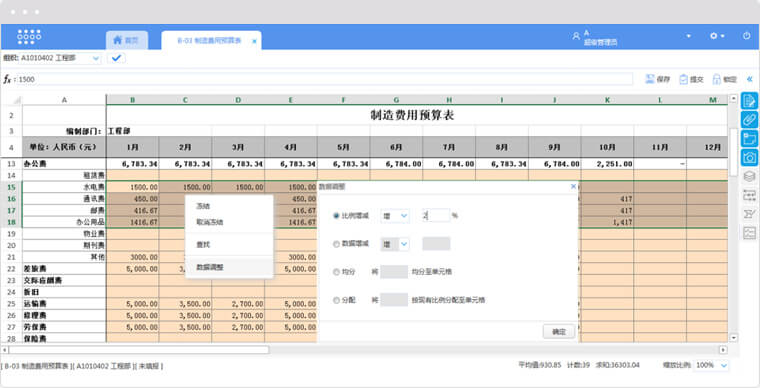760x388 pixels.
Task: Select column K header
Action: click(607, 100)
